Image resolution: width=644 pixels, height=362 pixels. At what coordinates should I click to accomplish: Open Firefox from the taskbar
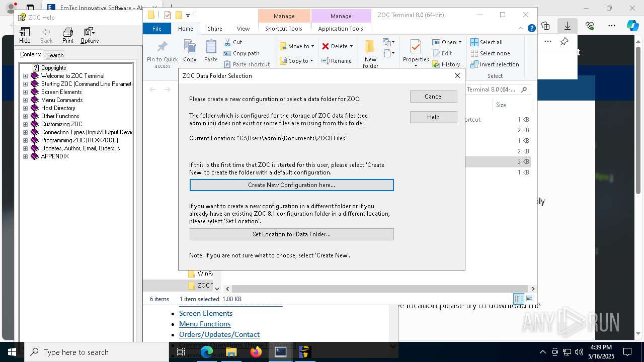[256, 352]
